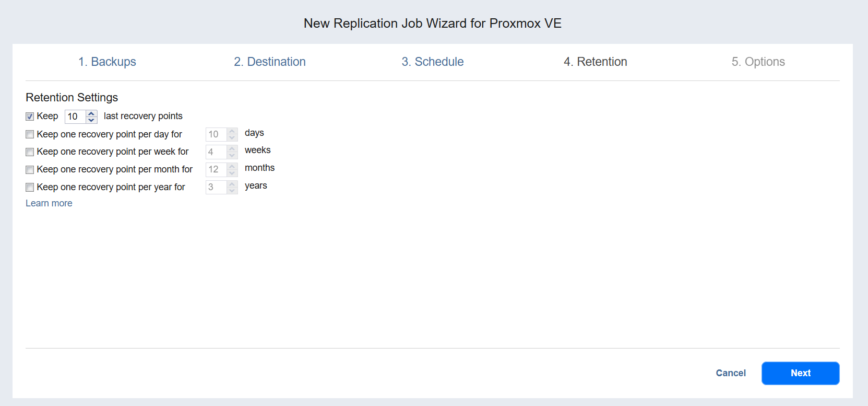Enable keeping one recovery point per day
The height and width of the screenshot is (406, 868).
[x=30, y=134]
